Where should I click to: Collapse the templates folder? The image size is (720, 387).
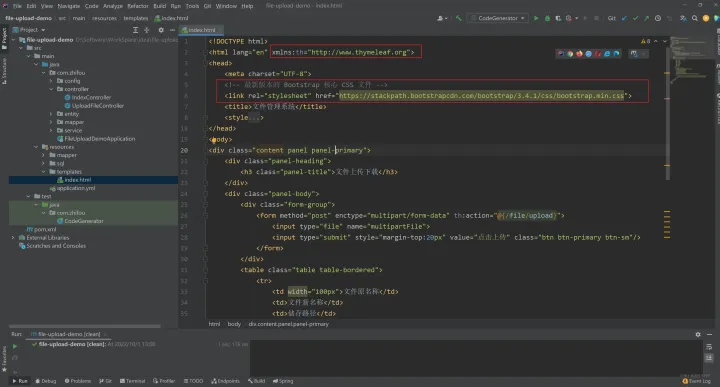(44, 172)
